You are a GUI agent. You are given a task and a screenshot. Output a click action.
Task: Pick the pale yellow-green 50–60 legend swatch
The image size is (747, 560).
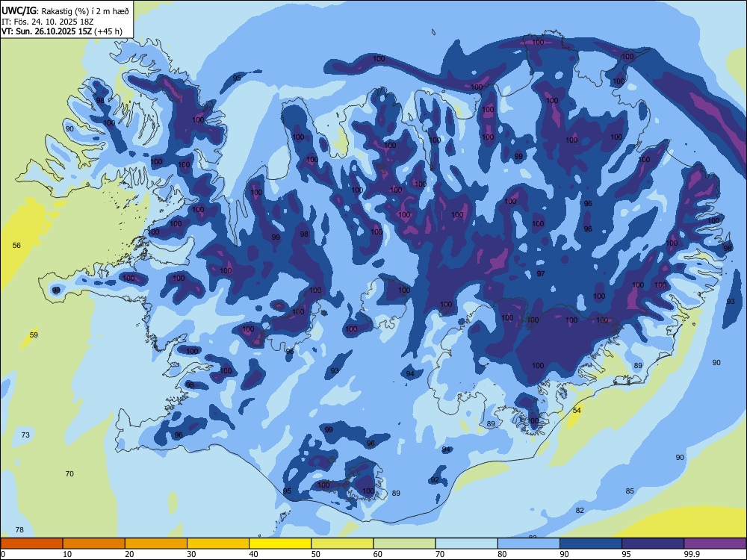pos(342,544)
